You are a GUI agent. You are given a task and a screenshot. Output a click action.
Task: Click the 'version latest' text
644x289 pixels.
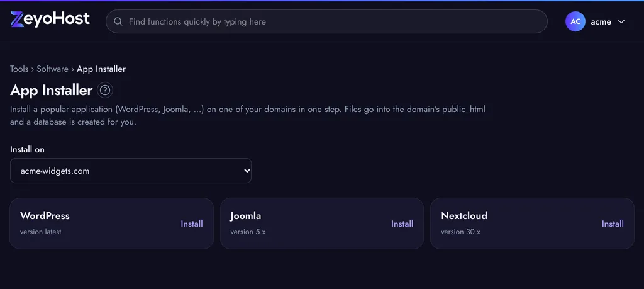[x=41, y=232]
